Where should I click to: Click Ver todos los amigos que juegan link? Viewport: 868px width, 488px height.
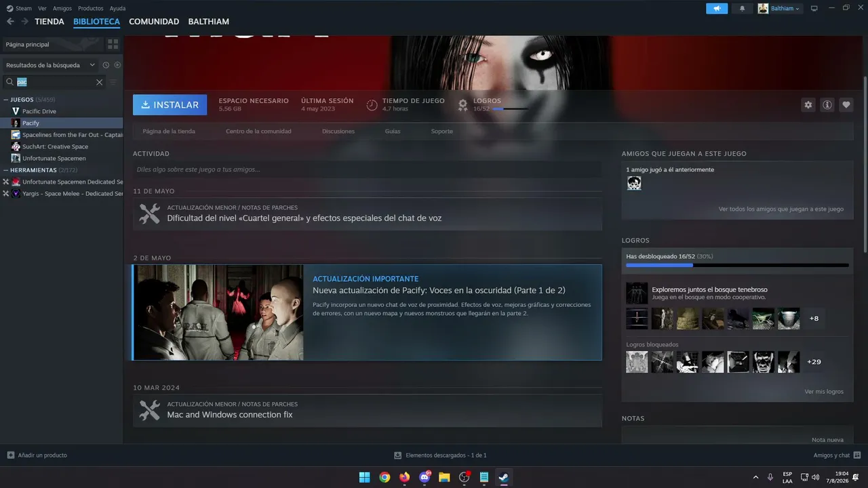781,209
